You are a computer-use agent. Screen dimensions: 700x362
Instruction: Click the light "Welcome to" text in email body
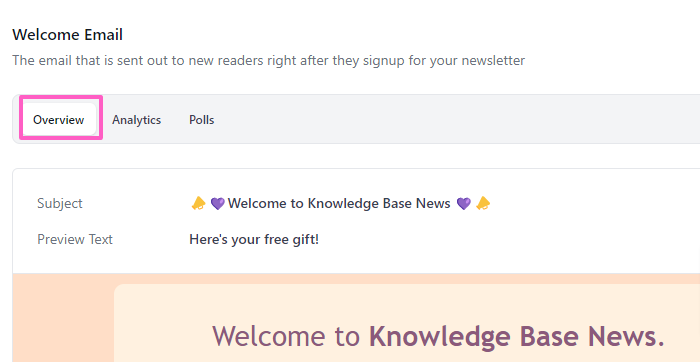pos(286,336)
